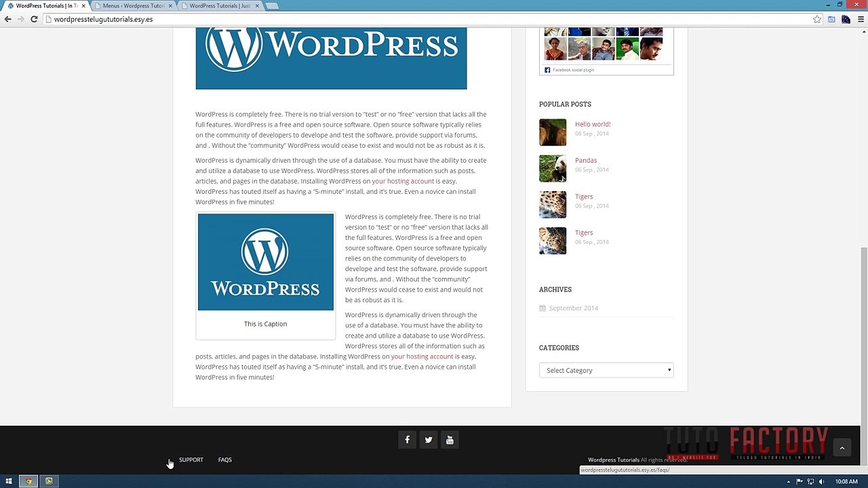Click the back-to-top arrow button
Image resolution: width=868 pixels, height=488 pixels.
pos(842,447)
